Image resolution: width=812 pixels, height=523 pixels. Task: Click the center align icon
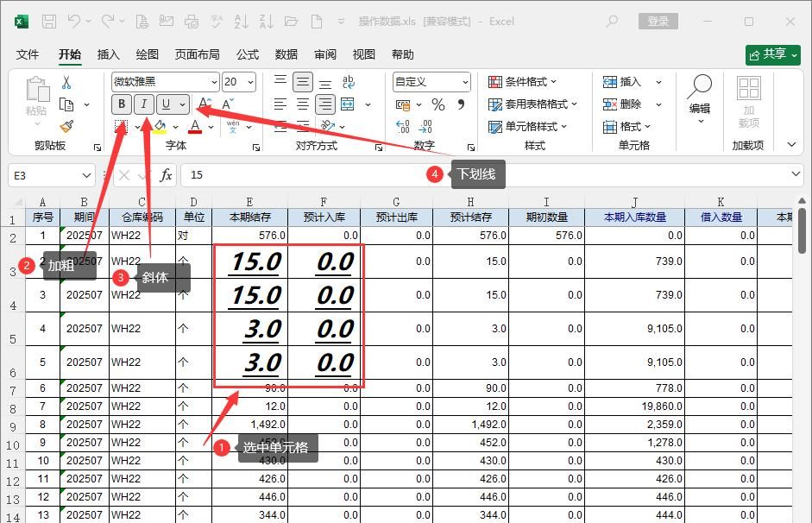coord(302,104)
